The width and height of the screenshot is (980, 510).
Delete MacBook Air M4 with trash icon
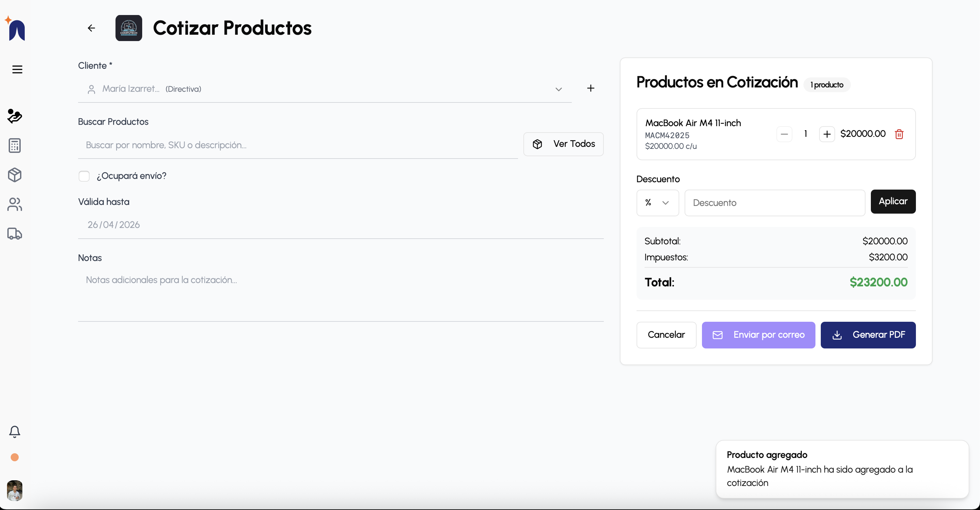click(x=899, y=134)
